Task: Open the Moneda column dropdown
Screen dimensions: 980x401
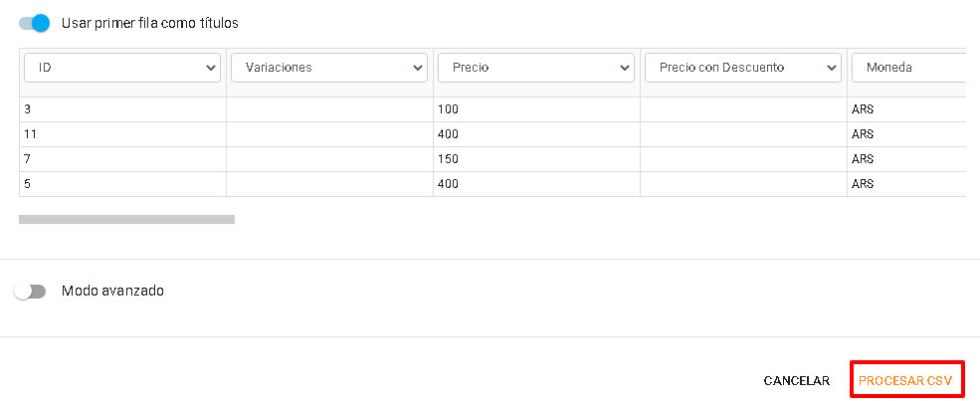Action: tap(908, 68)
